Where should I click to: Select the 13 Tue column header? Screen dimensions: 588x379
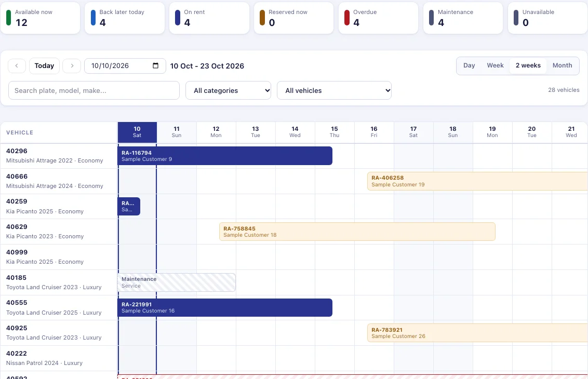coord(256,132)
